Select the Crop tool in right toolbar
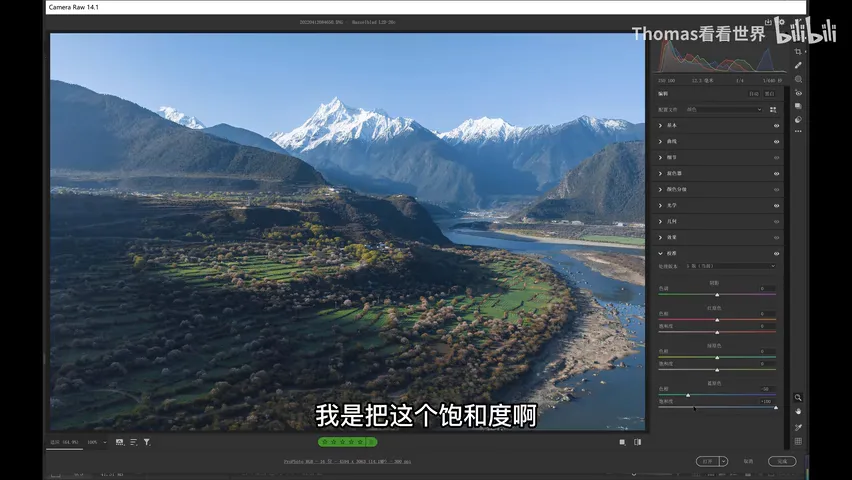Screen dimensions: 852x480 pos(798,52)
